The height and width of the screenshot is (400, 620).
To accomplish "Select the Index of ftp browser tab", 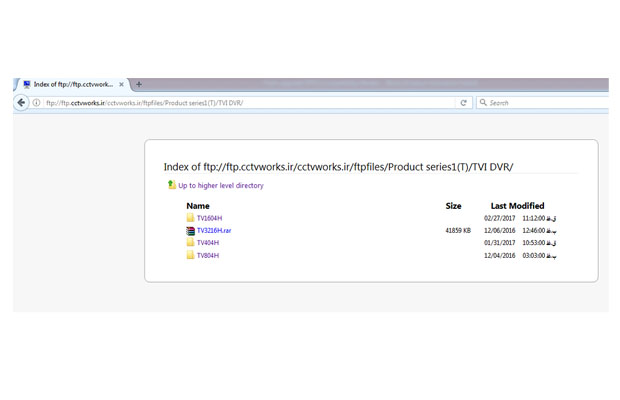I will [x=73, y=84].
